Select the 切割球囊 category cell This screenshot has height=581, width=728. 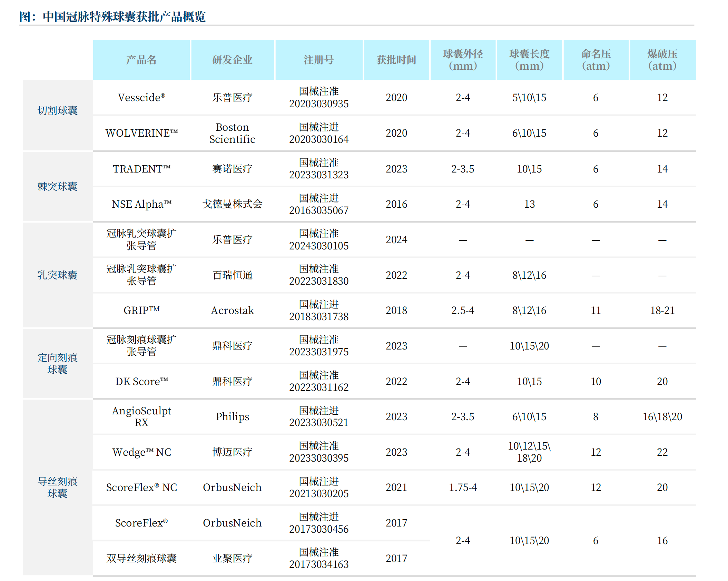[57, 110]
